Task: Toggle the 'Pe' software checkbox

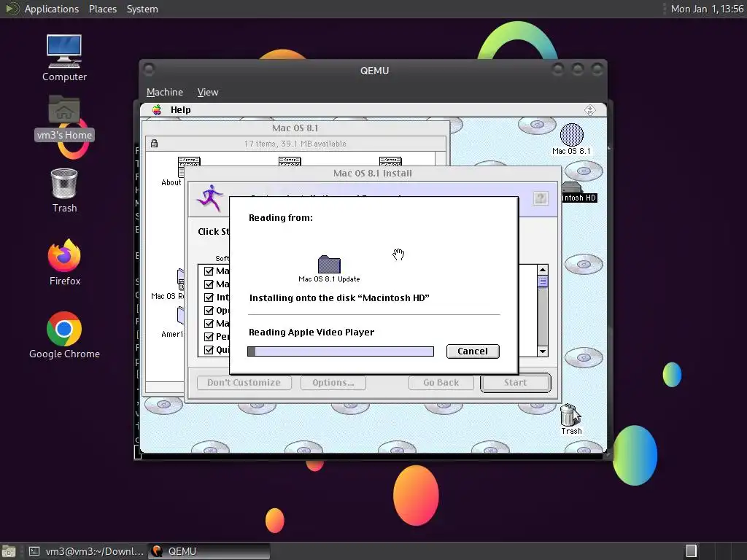Action: [209, 337]
